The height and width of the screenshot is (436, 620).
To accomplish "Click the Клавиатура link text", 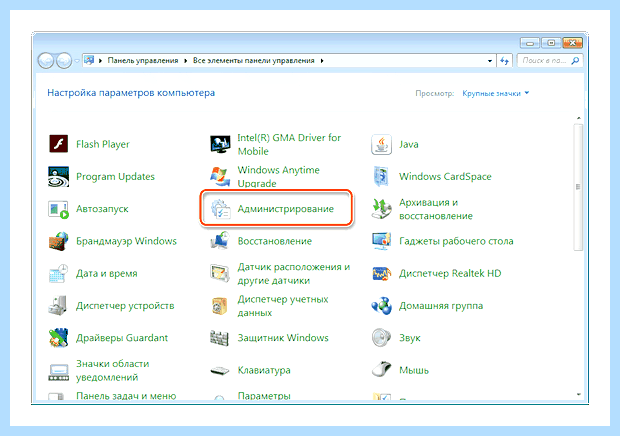I will (x=264, y=370).
